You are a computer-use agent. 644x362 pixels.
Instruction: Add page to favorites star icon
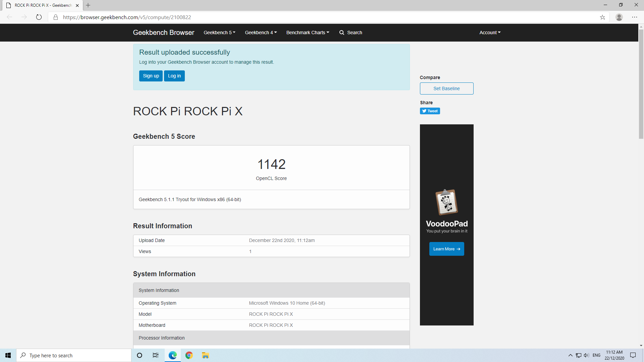click(x=602, y=17)
